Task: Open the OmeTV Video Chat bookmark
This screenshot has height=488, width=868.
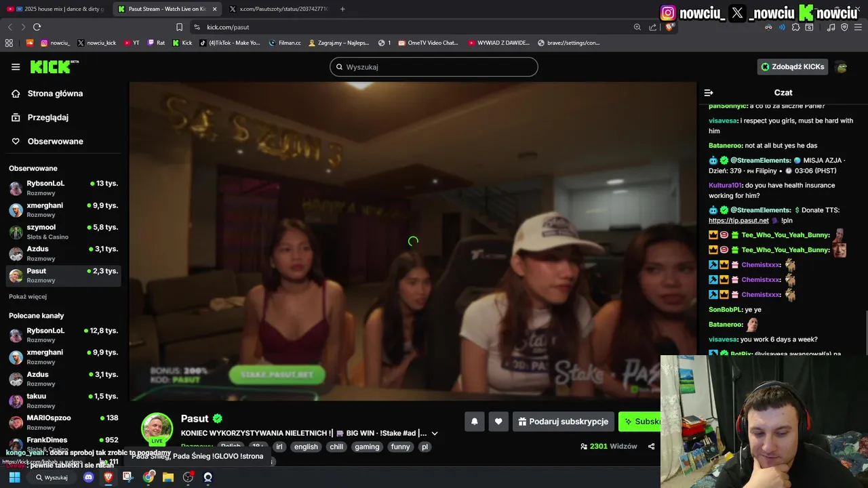Action: 428,43
